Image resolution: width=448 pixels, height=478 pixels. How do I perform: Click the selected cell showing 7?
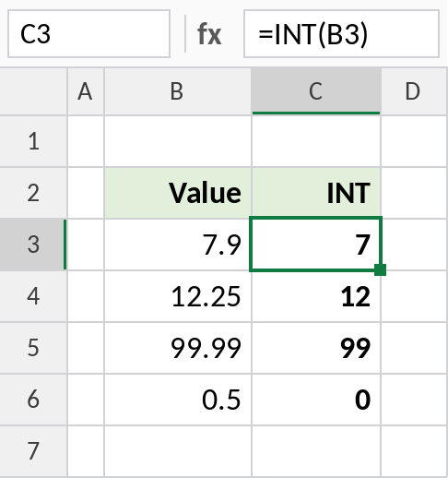pos(316,245)
